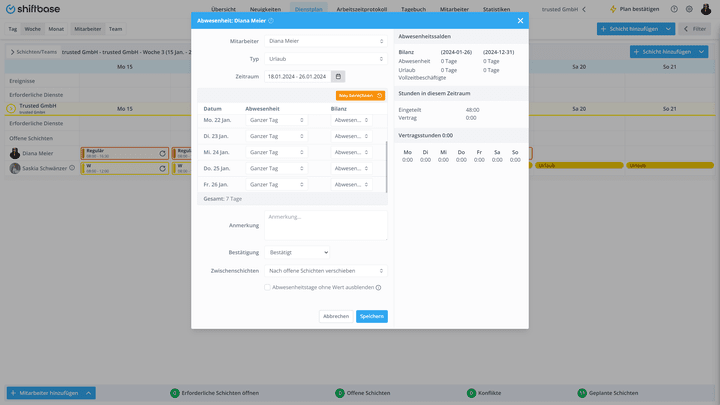Open the Mitarbeiter dropdown showing Diana Meier
The width and height of the screenshot is (720, 405).
click(x=326, y=41)
